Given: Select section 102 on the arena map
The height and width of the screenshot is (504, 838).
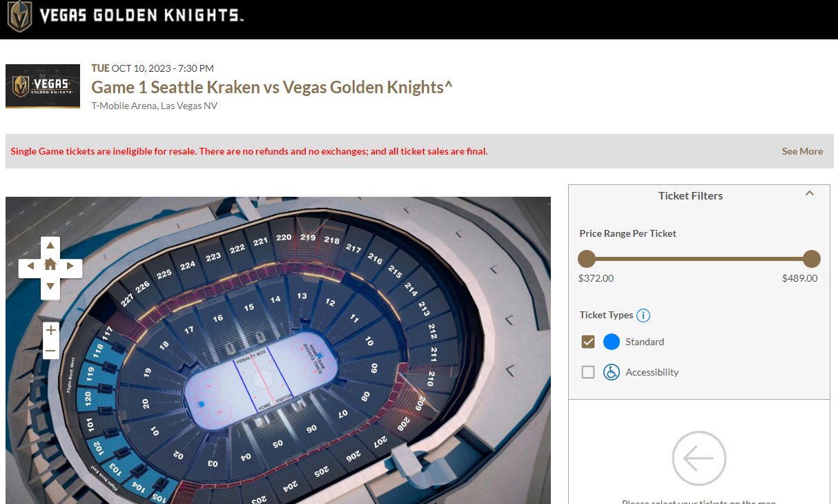Looking at the screenshot, I should pyautogui.click(x=97, y=446).
